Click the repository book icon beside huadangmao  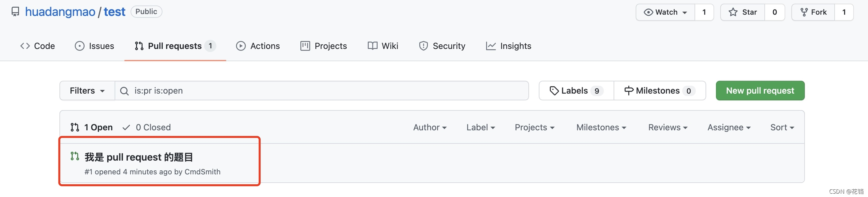(x=15, y=12)
